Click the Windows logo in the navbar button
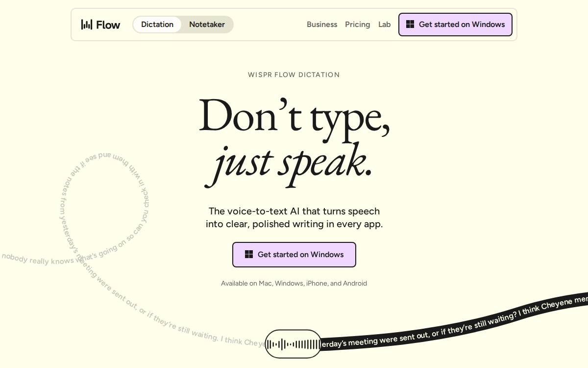588x368 pixels. (x=410, y=24)
